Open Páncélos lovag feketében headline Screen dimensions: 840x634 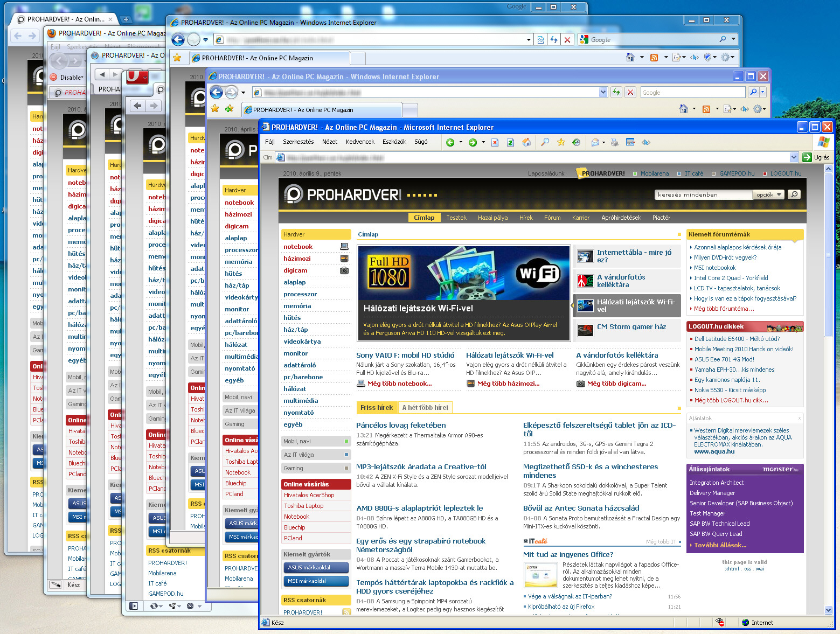point(401,425)
